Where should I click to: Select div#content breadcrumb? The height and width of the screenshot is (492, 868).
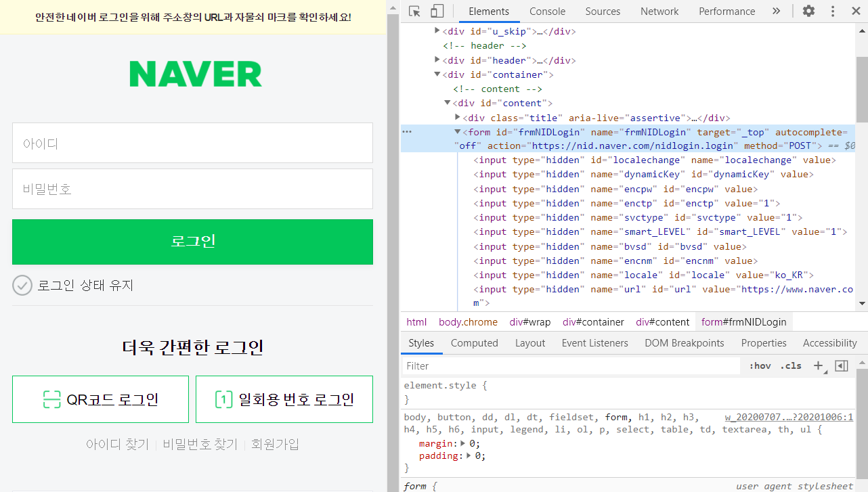point(662,322)
